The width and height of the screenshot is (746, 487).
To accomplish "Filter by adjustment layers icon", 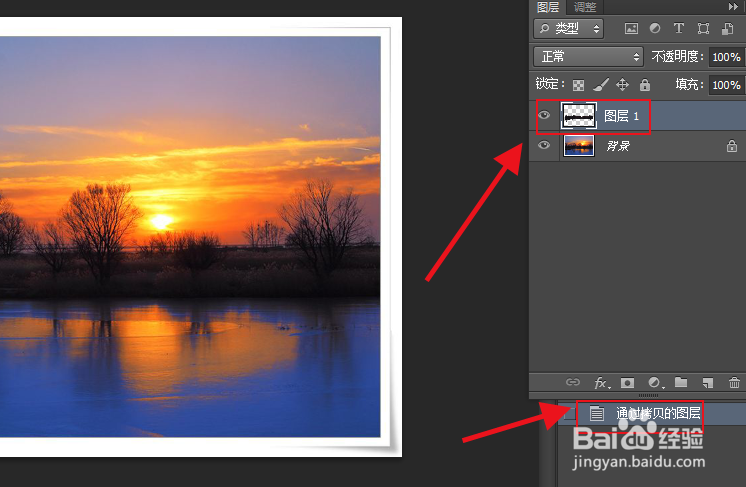I will click(x=655, y=29).
